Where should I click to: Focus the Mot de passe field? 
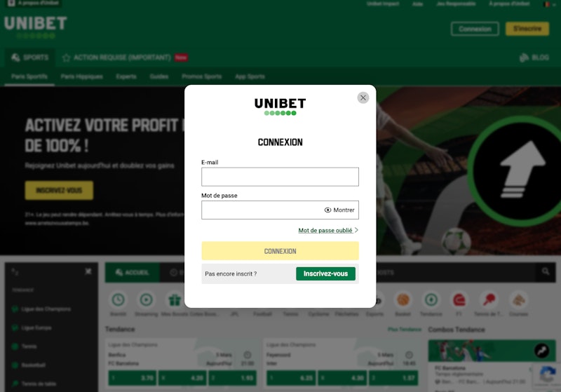click(x=261, y=210)
